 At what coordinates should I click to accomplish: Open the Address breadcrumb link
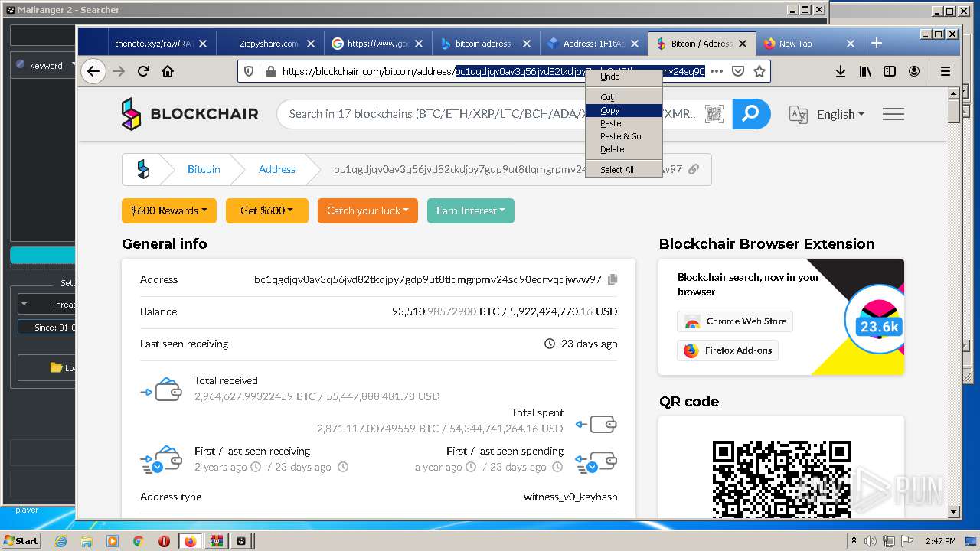pyautogui.click(x=277, y=169)
